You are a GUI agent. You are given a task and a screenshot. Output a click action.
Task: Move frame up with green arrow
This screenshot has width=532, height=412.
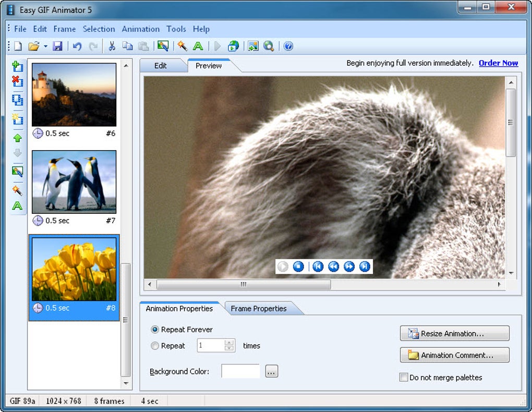click(x=17, y=138)
